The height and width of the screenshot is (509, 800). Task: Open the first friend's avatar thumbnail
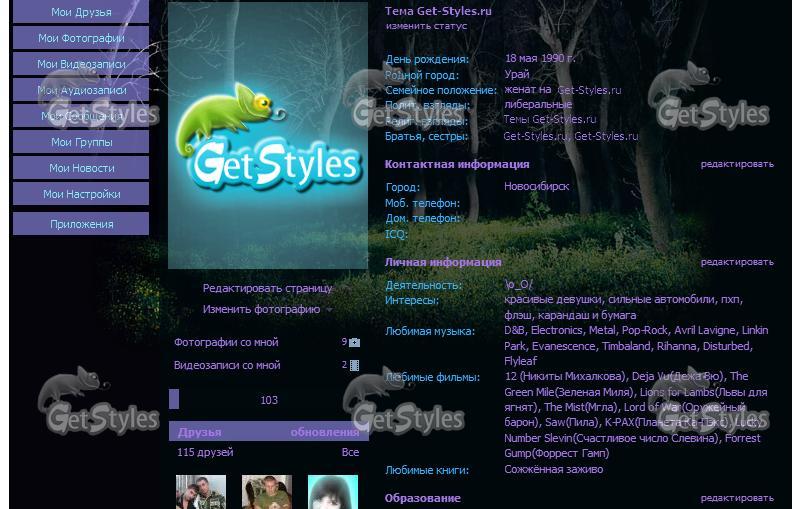(201, 492)
